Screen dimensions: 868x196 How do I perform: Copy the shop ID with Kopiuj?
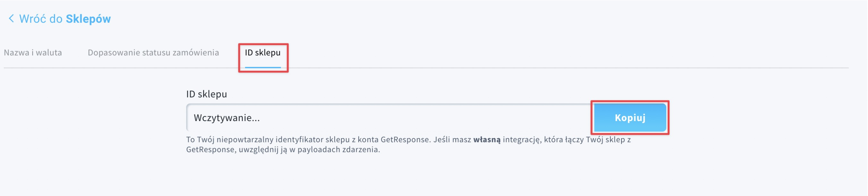(x=630, y=118)
